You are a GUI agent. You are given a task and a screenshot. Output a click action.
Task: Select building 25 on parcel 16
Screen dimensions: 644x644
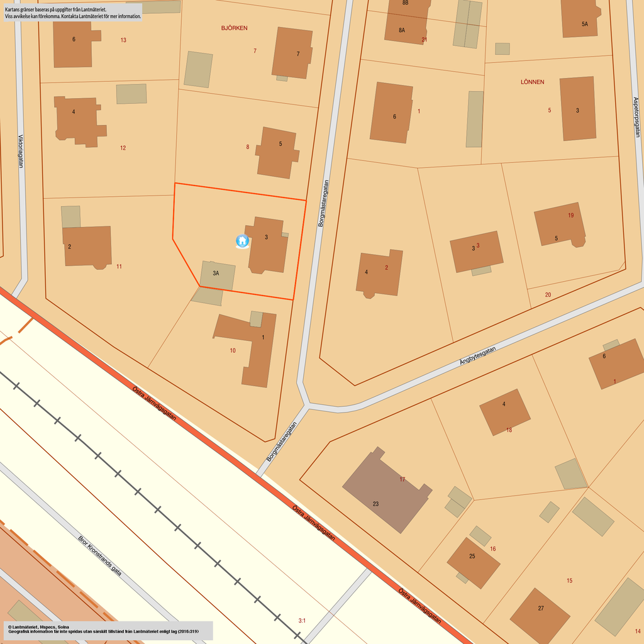pos(473,563)
